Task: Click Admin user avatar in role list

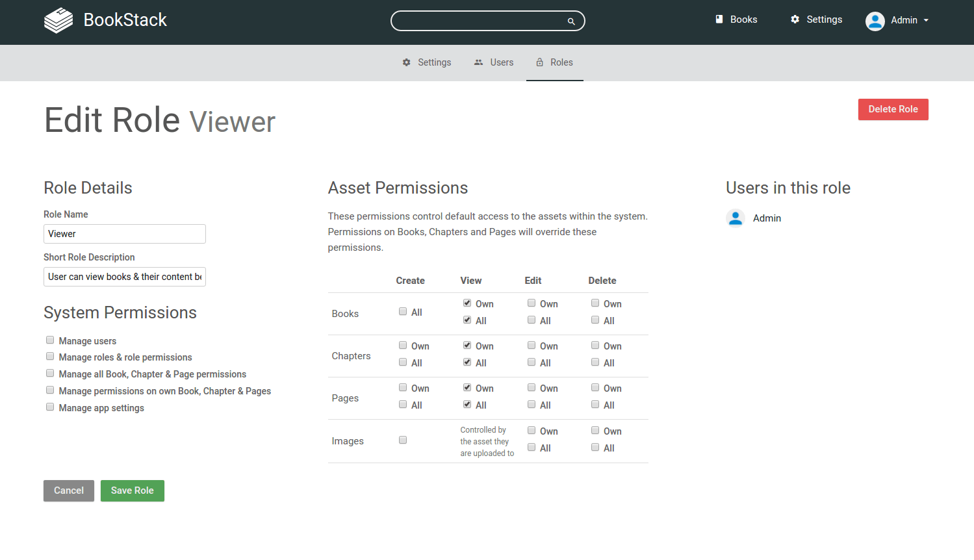Action: pos(736,218)
